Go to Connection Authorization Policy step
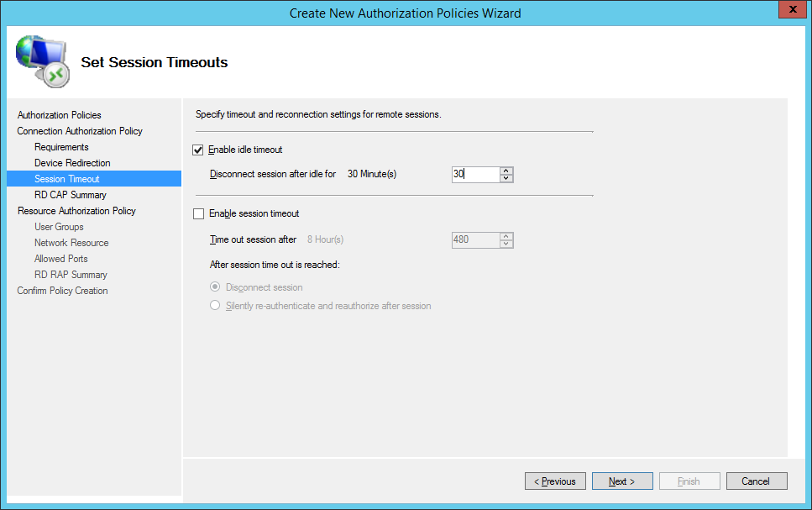The image size is (812, 510). coord(80,131)
